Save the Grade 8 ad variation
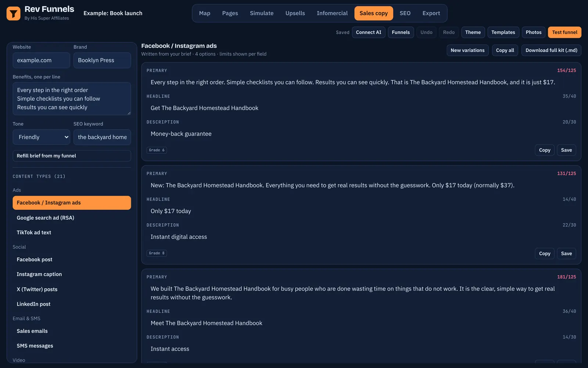This screenshot has height=368, width=588. [x=566, y=254]
